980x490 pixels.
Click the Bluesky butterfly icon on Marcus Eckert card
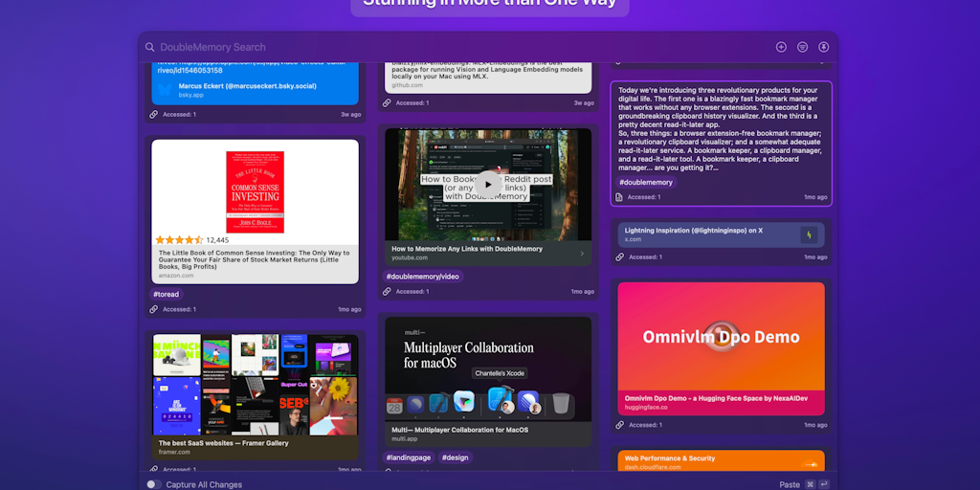165,90
